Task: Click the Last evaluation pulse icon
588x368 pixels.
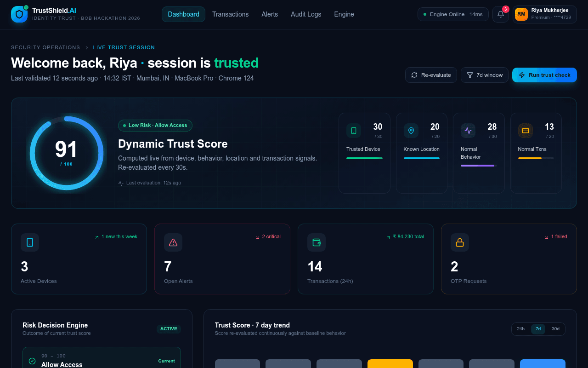Action: pos(121,183)
